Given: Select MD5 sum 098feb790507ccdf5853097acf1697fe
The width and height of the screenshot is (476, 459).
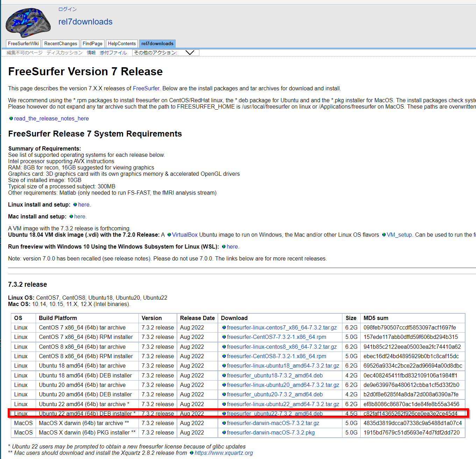Looking at the screenshot, I should tap(410, 327).
